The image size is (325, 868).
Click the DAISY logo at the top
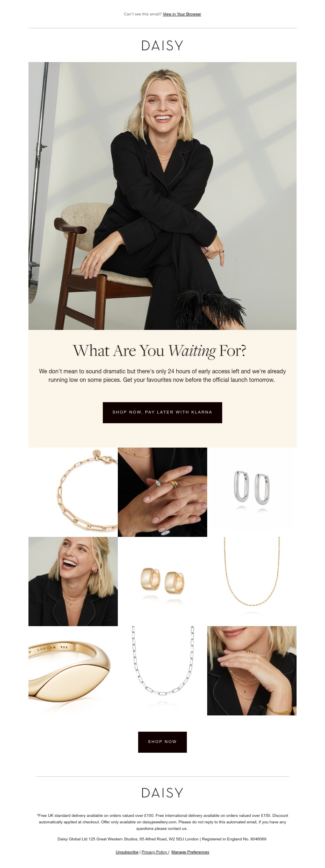(162, 45)
